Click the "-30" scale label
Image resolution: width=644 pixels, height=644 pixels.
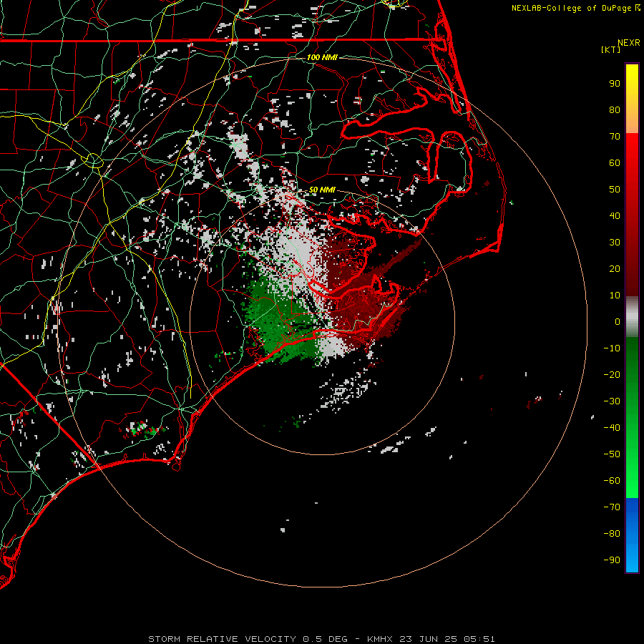[612, 401]
